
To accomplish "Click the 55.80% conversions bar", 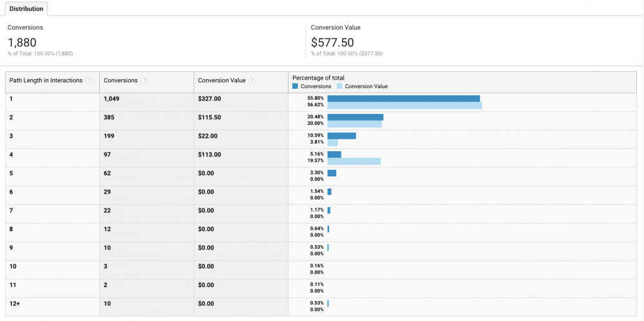I will click(404, 98).
